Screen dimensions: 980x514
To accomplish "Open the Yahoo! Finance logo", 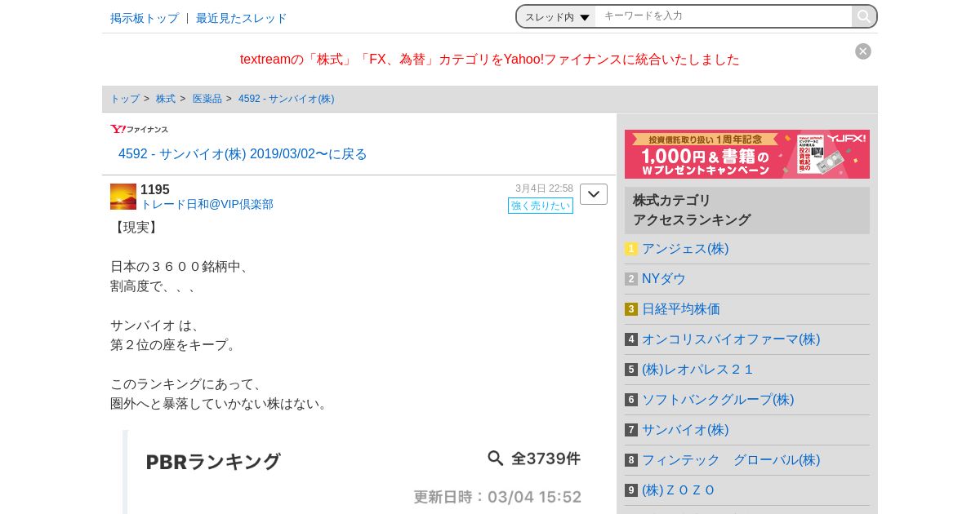I will [x=140, y=129].
